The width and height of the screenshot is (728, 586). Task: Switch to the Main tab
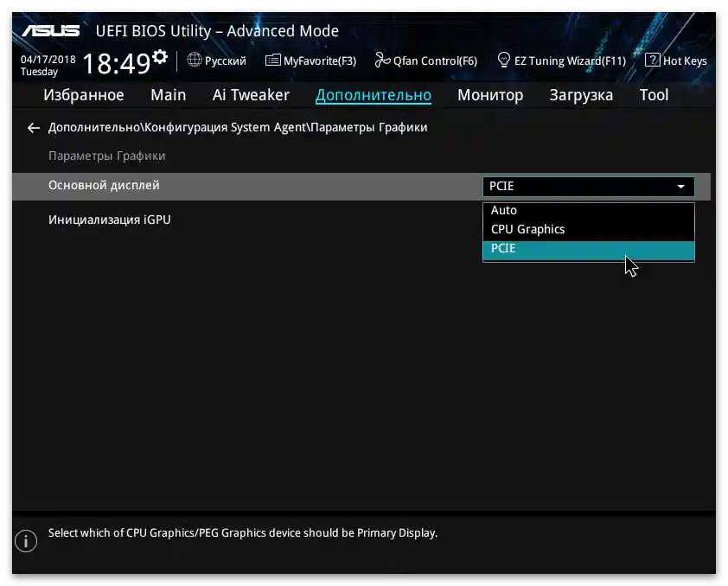pos(168,95)
